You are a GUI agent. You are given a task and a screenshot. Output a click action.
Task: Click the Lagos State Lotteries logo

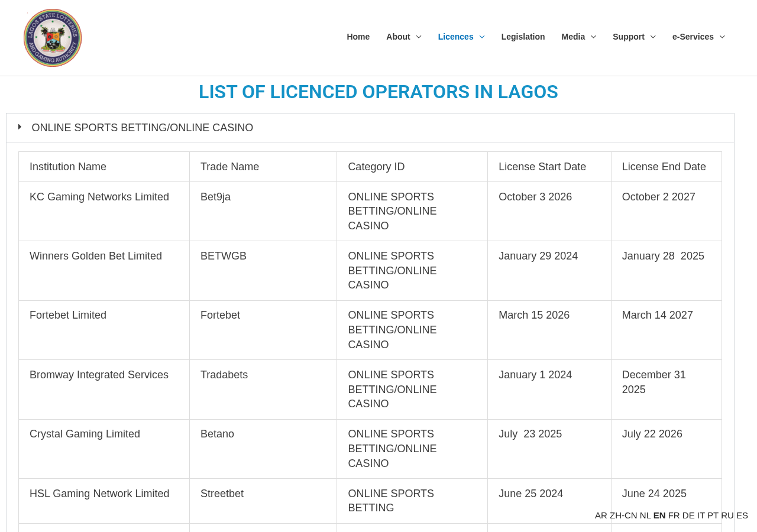tap(53, 38)
